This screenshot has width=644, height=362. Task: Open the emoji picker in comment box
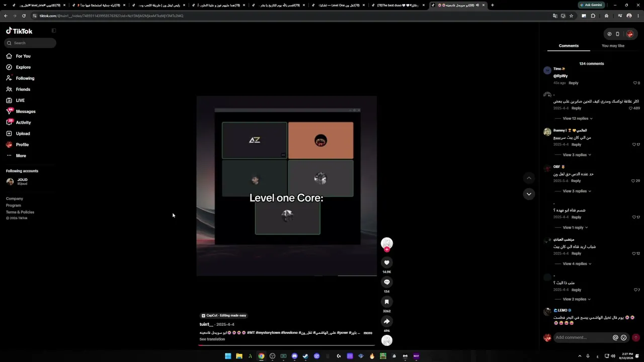[x=624, y=338]
